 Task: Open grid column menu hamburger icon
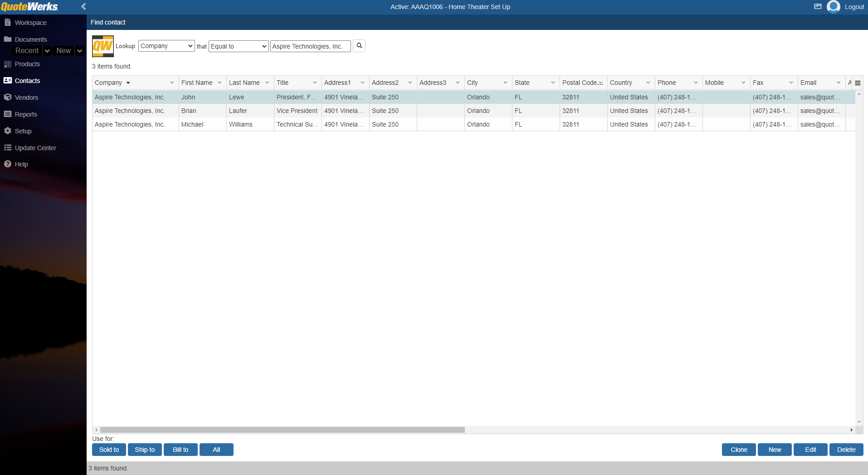[x=858, y=83]
